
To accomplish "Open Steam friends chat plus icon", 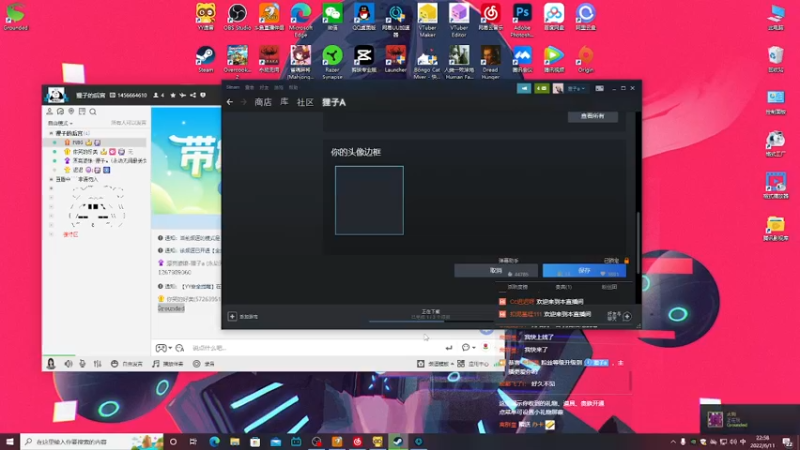I will click(x=627, y=316).
